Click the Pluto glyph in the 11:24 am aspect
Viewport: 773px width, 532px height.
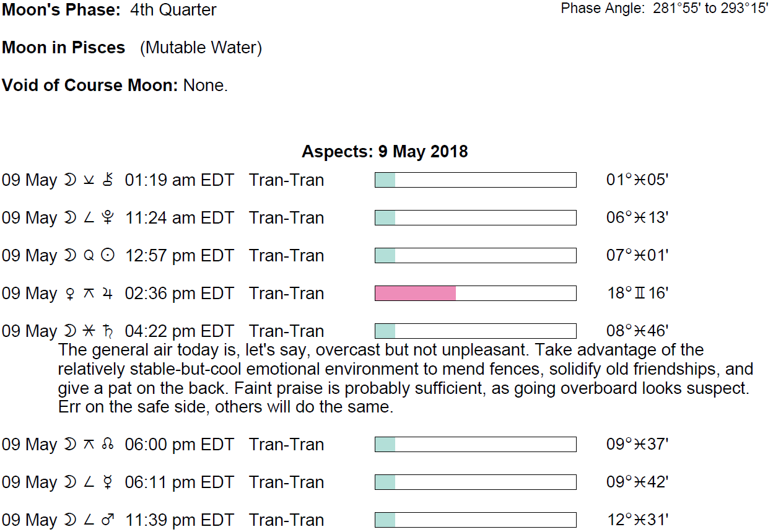[108, 218]
